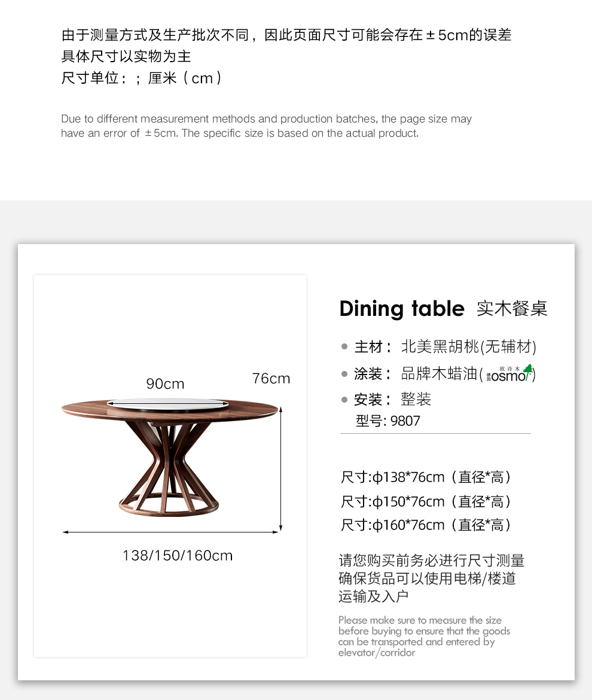Click the osmo brand logo

509,374
